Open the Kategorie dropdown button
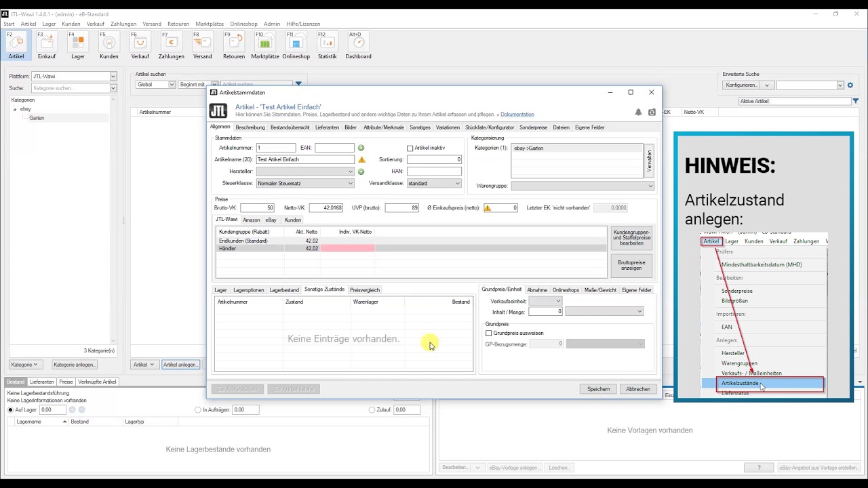The height and width of the screenshot is (488, 868). pyautogui.click(x=26, y=365)
